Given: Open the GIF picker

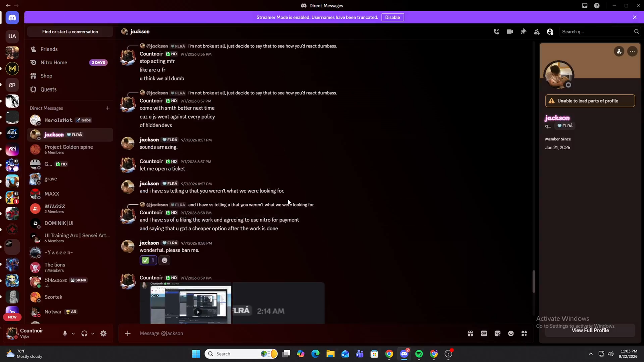Looking at the screenshot, I should click(484, 333).
